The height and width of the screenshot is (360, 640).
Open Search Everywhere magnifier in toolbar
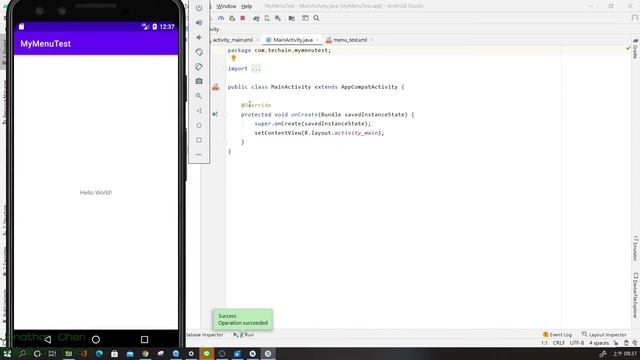tap(316, 18)
